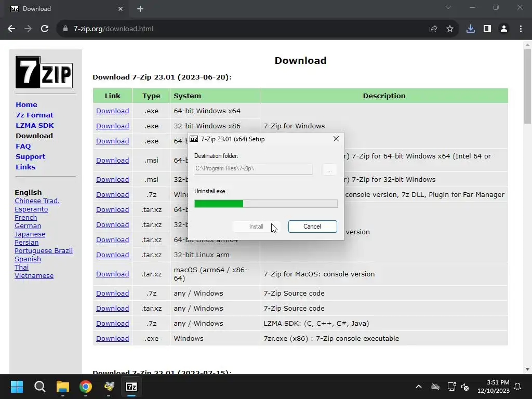Screen dimensions: 532x399
Task: Toggle the Chrome side panel icon
Action: (487, 29)
